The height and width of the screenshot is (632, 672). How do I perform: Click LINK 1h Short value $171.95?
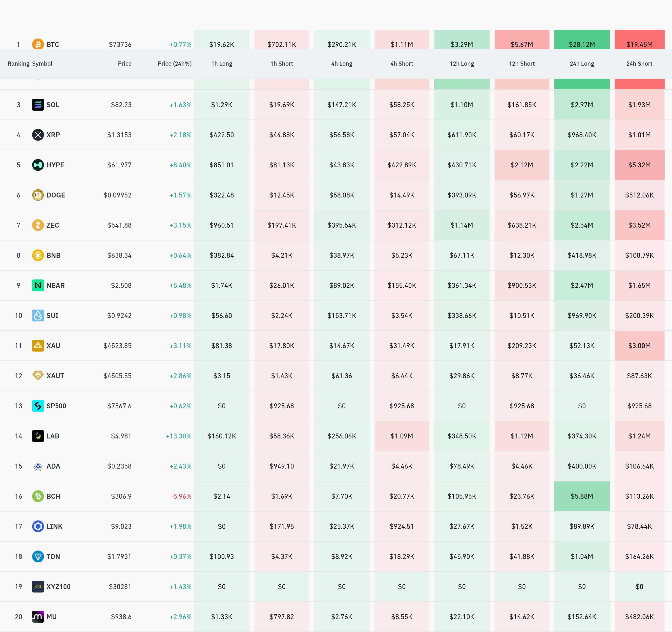(282, 526)
